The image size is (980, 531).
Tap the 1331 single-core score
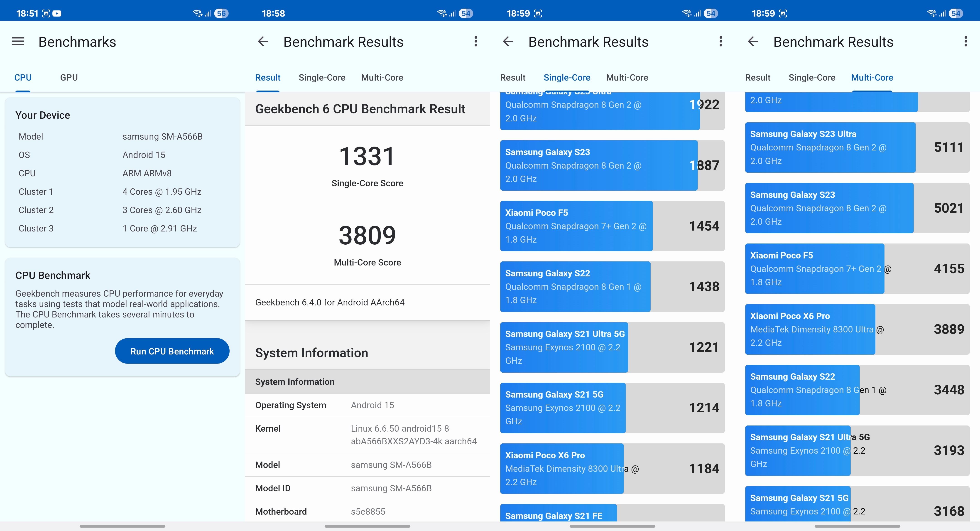(x=367, y=156)
